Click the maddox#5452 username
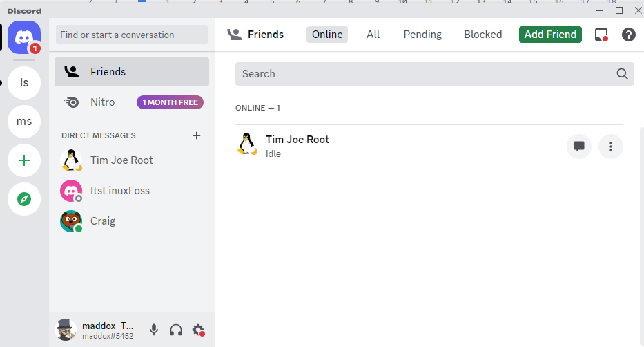The image size is (644, 347). tap(108, 336)
